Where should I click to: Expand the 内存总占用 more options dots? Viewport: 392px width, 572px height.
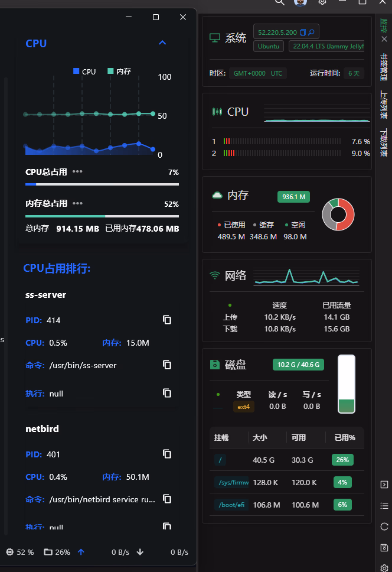tap(77, 203)
